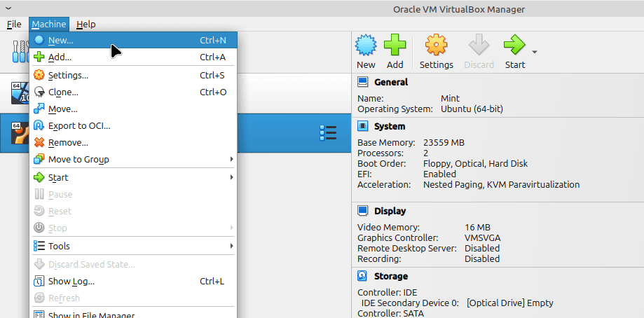644x318 pixels.
Task: Open the Storage section header
Action: pyautogui.click(x=391, y=276)
